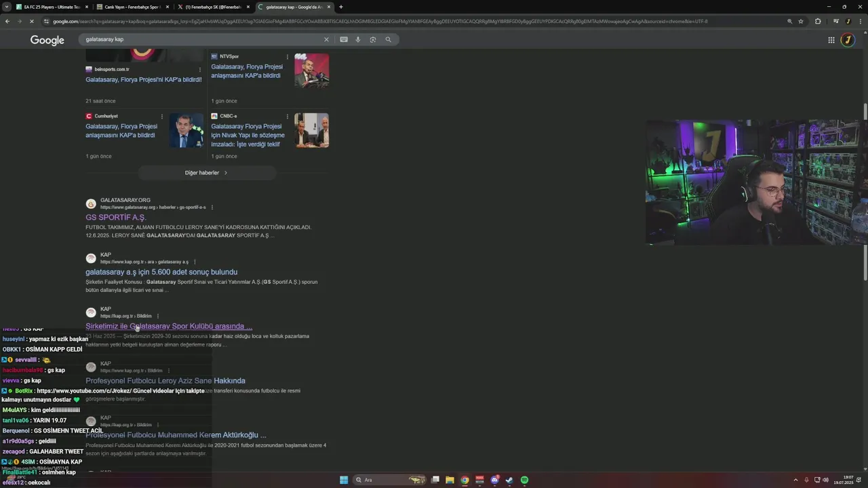Image resolution: width=868 pixels, height=488 pixels.
Task: Open volume control in system tray
Action: coord(825,480)
